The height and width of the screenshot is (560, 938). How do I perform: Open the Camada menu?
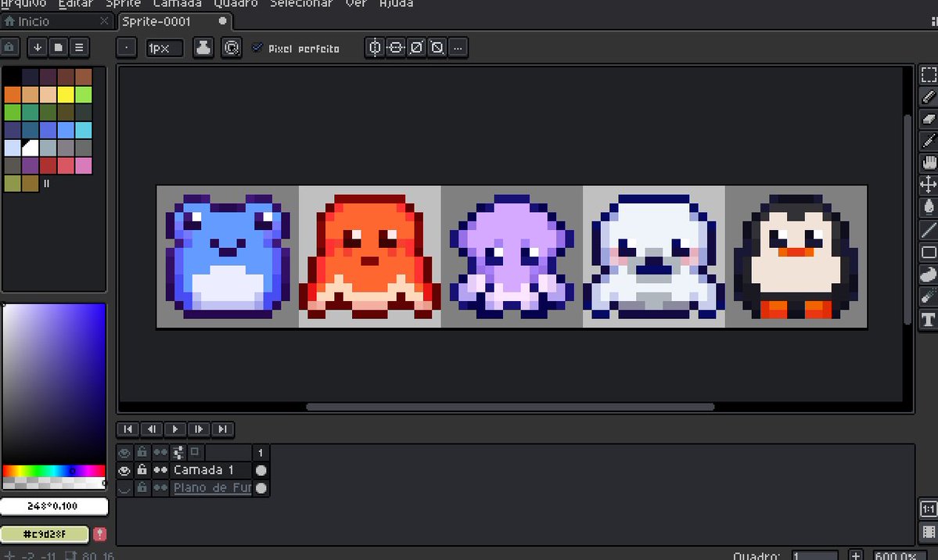[177, 4]
